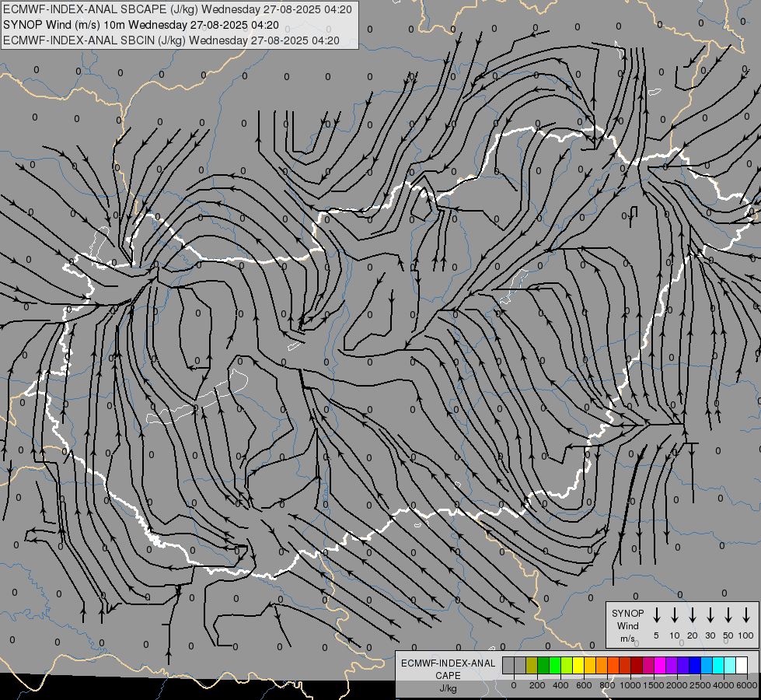Click the 2500 value on the CAPE scale
Image resolution: width=761 pixels, height=700 pixels.
pos(700,685)
